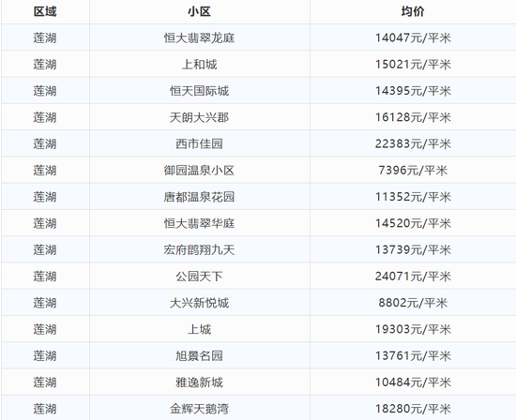The width and height of the screenshot is (516, 420).
Task: Click 莲湖 in the 御园温泉小区 row
Action: 45,171
